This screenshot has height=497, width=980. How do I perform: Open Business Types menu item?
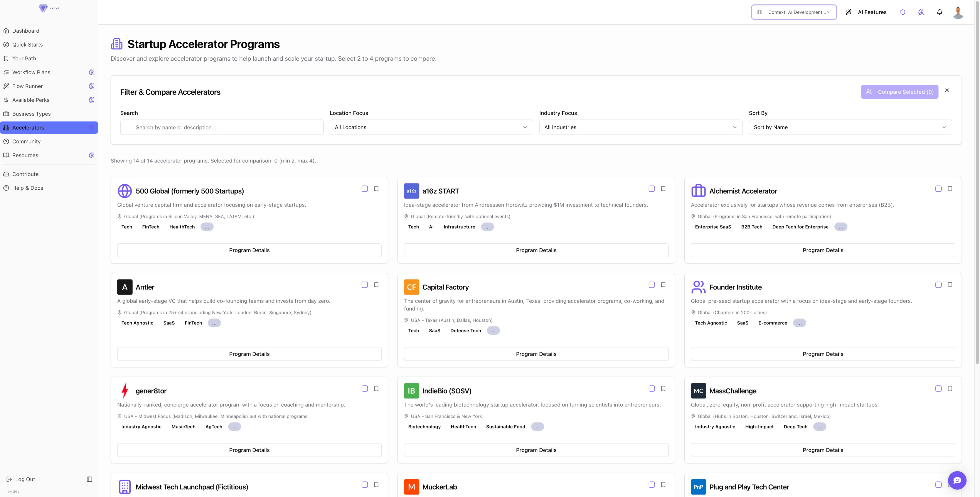click(x=31, y=114)
